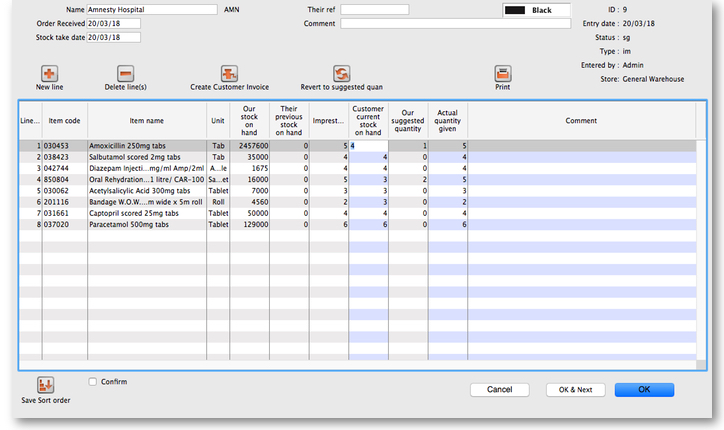724x430 pixels.
Task: Click the Actual quantity given header
Action: click(448, 121)
